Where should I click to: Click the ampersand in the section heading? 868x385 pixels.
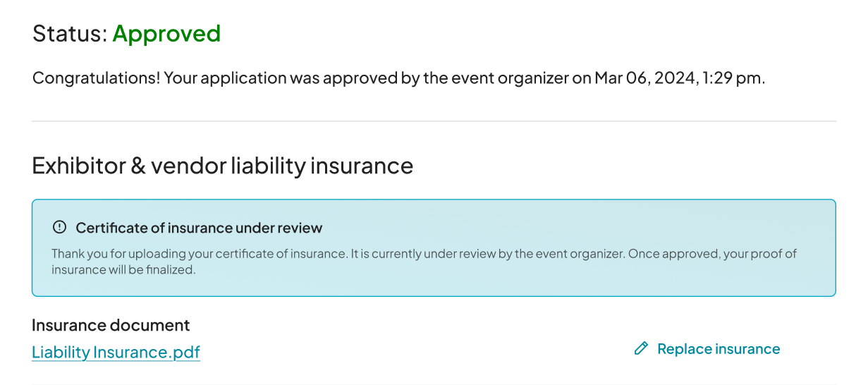click(x=137, y=166)
